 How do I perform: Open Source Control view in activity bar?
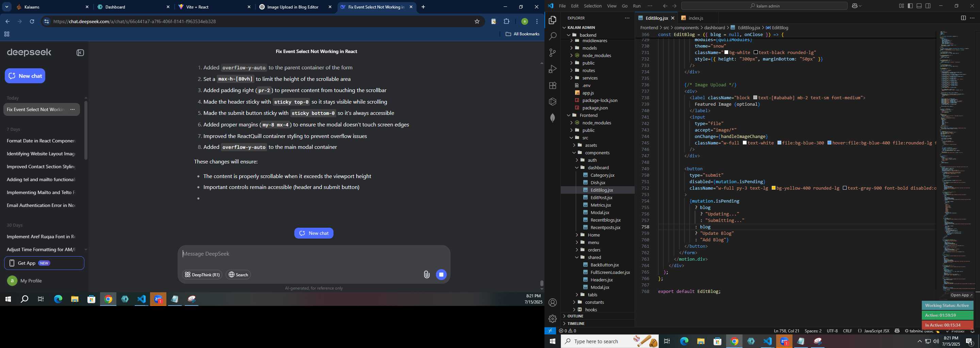pos(553,53)
